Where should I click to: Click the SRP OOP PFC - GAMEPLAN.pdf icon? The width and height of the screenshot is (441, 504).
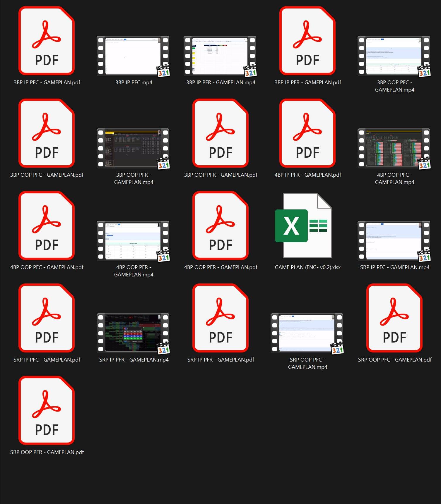coord(394,318)
